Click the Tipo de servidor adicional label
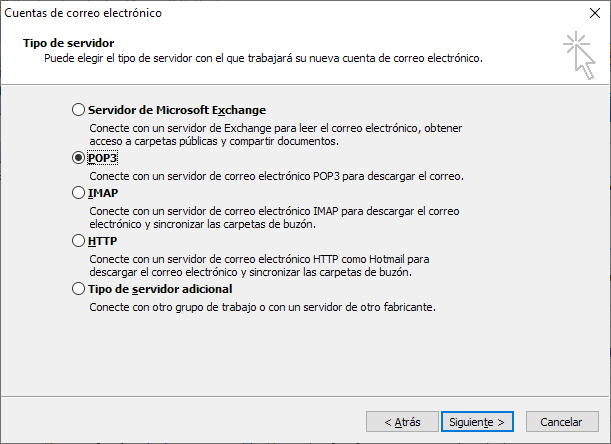 pos(160,289)
